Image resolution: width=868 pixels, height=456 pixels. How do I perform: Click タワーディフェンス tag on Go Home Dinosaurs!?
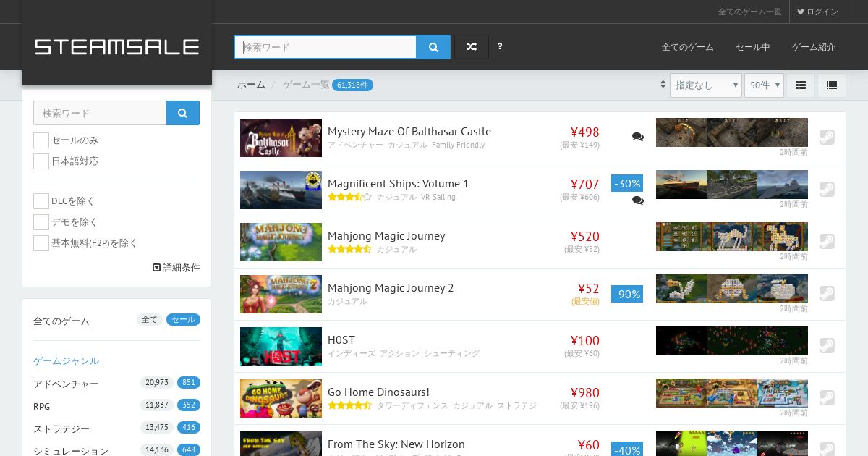pos(412,405)
